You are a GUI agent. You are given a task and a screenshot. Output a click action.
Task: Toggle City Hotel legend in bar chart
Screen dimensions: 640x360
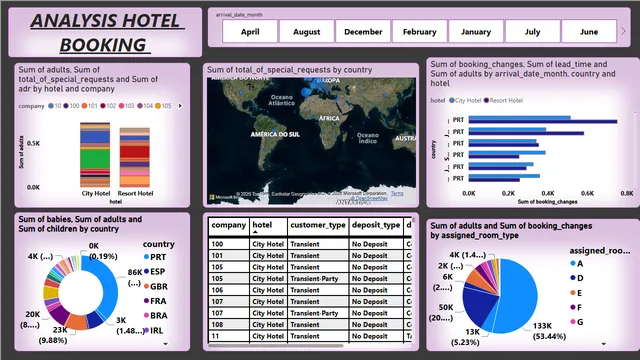click(x=465, y=100)
